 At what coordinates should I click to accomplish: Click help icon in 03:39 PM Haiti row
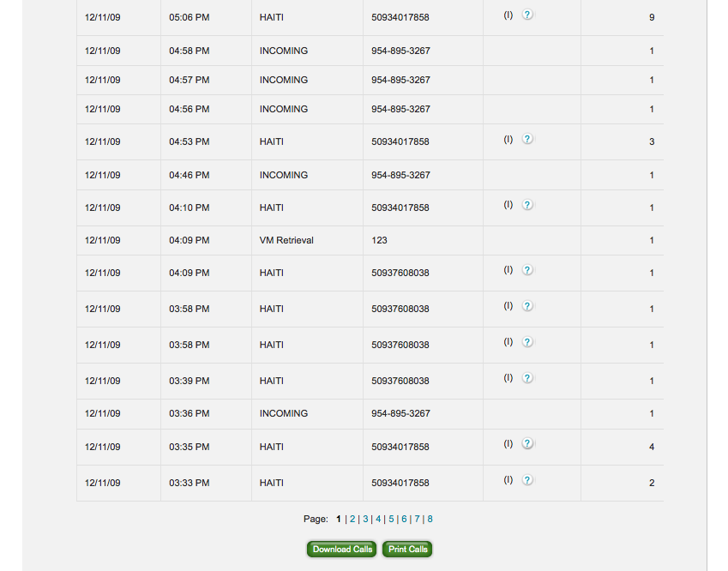pyautogui.click(x=527, y=378)
